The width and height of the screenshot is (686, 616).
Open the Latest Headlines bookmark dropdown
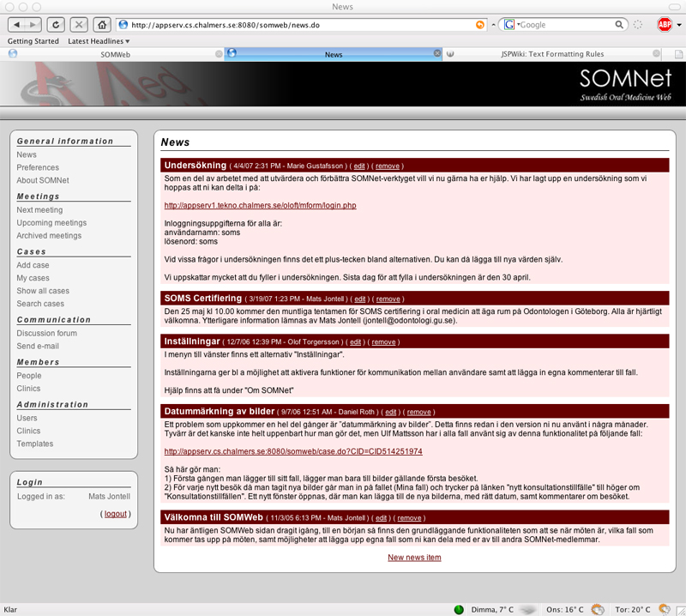click(99, 41)
